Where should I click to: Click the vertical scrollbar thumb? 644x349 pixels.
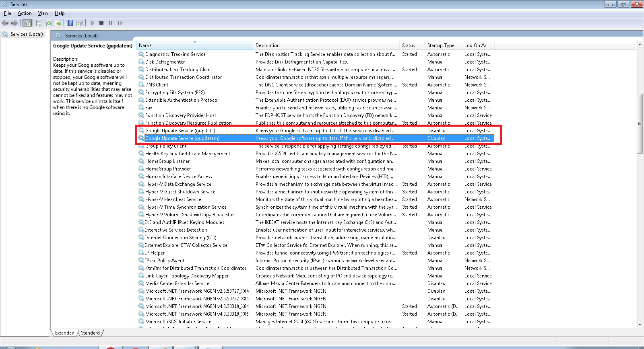[x=640, y=123]
